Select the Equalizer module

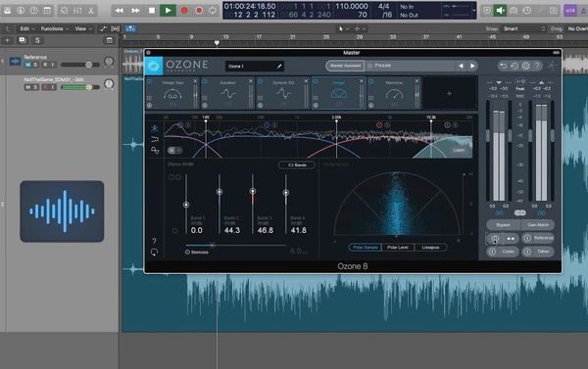pos(228,93)
